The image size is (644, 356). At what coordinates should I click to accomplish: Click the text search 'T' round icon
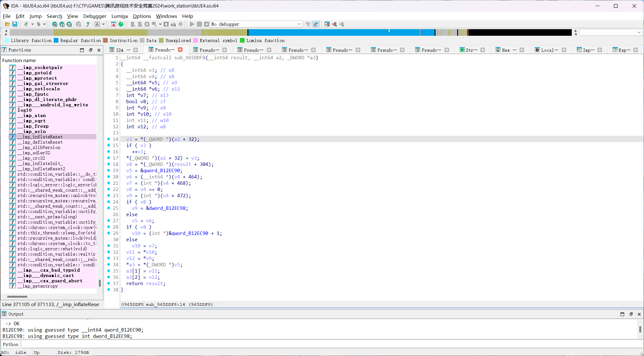(x=62, y=24)
